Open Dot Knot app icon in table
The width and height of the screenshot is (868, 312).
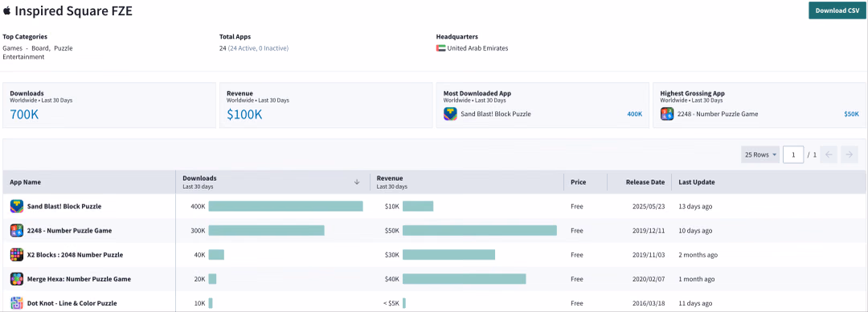(17, 303)
